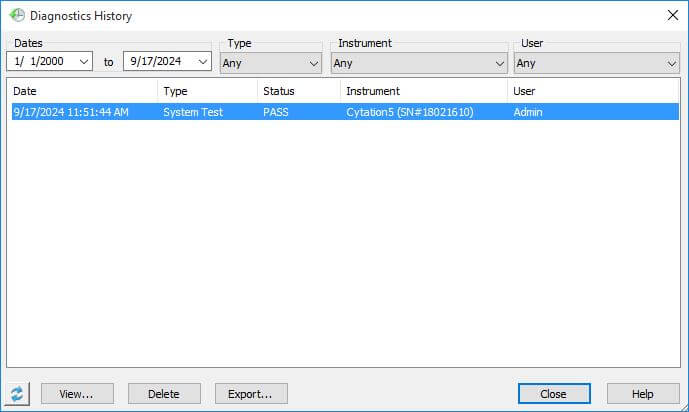Open Help for Diagnostics History

coord(642,394)
